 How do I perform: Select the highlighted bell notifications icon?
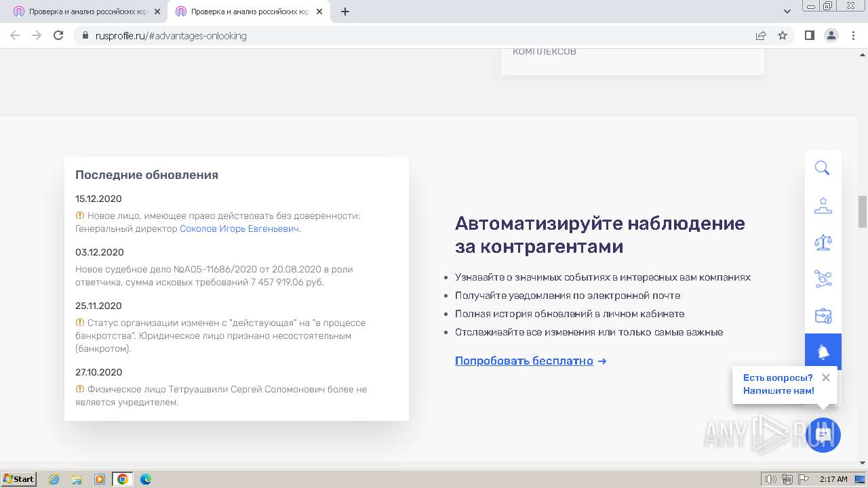click(x=823, y=352)
